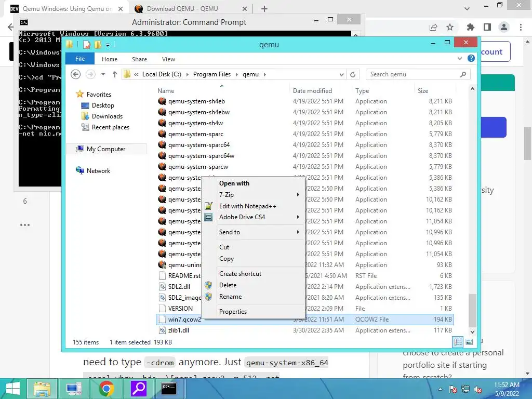The image size is (532, 399).
Task: Click Local Disk (C:) breadcrumb
Action: pos(162,74)
